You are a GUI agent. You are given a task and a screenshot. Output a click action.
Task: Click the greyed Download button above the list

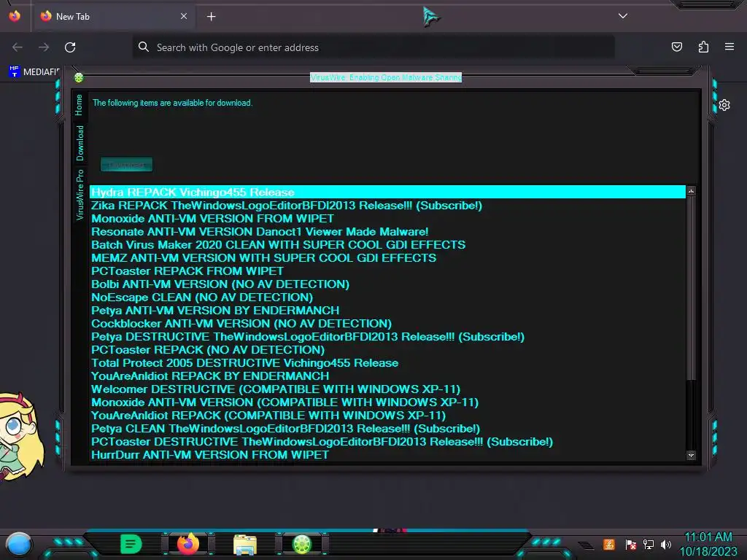coord(127,165)
